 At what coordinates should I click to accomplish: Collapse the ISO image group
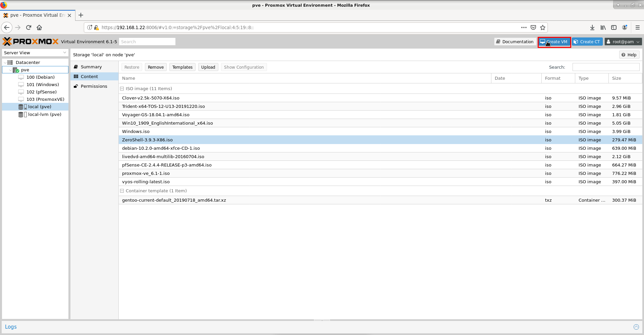click(122, 89)
